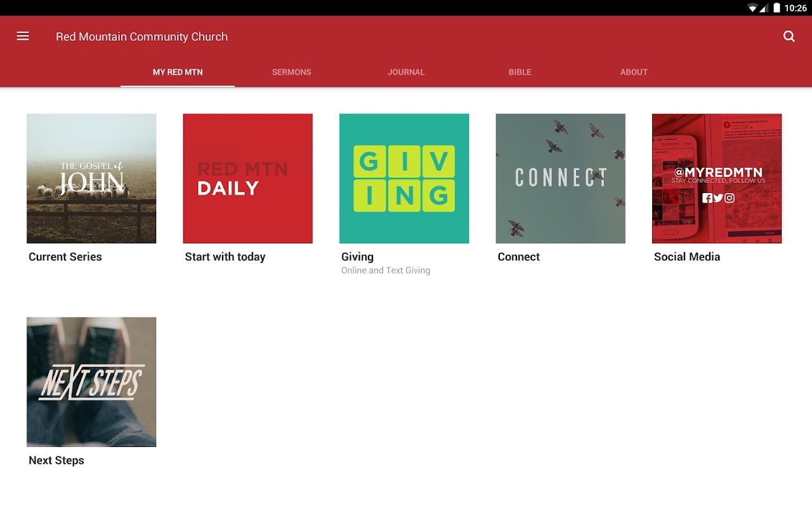This screenshot has height=508, width=812.
Task: Open the Gospel of John thumbnail
Action: pos(91,178)
